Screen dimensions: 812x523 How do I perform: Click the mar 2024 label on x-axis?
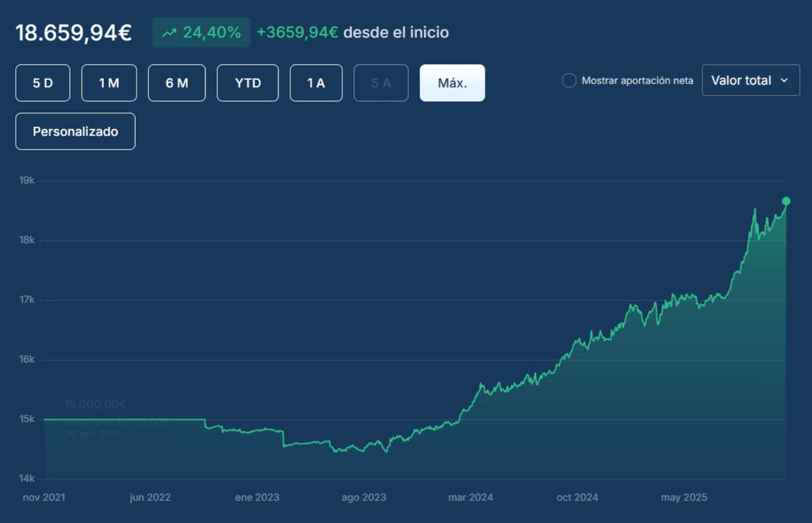[470, 498]
